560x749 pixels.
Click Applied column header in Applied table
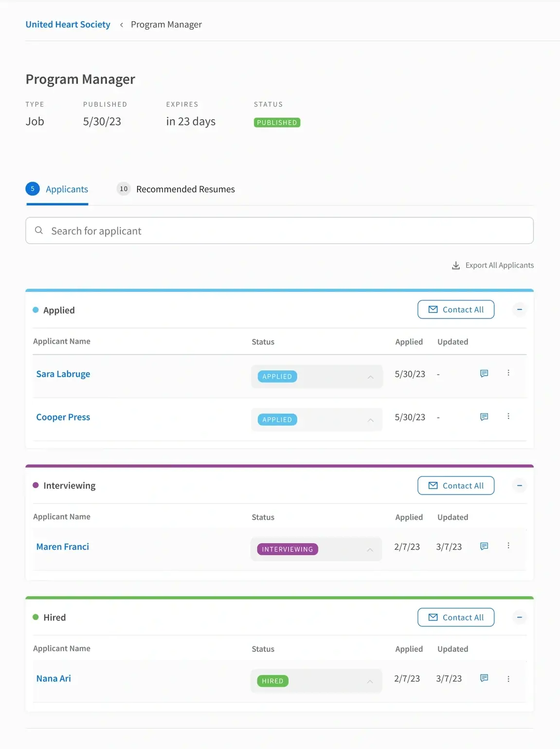pos(409,342)
